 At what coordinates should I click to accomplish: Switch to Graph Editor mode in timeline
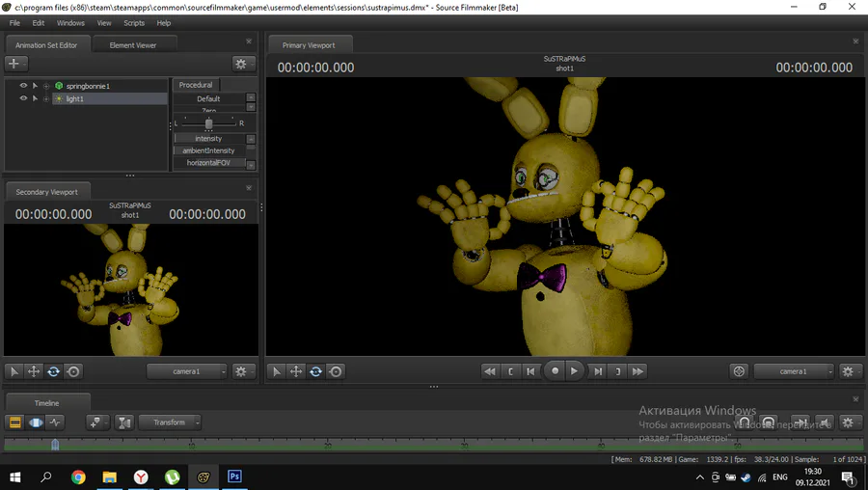click(x=56, y=422)
